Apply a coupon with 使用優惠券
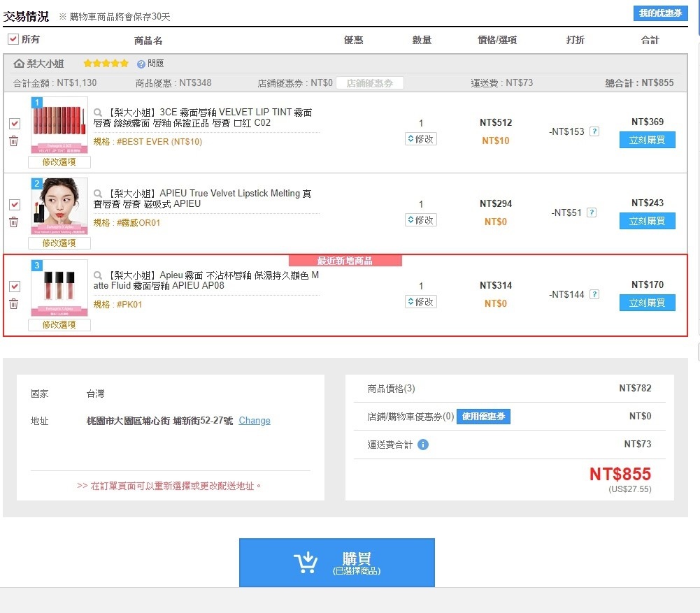 tap(483, 417)
